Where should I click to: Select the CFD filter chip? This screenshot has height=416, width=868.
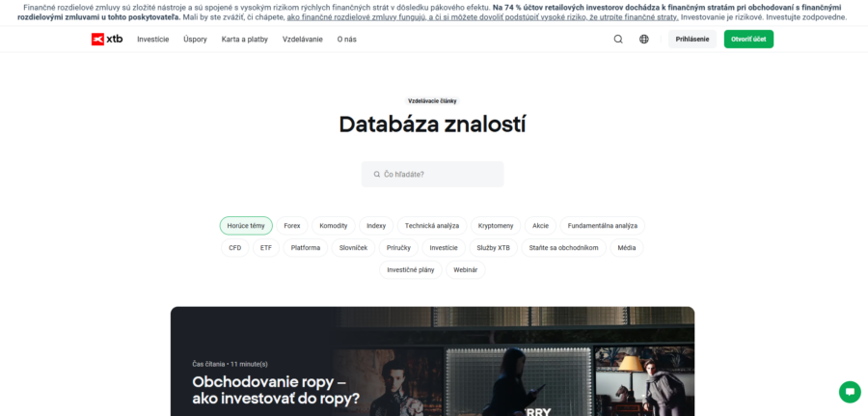pos(234,248)
